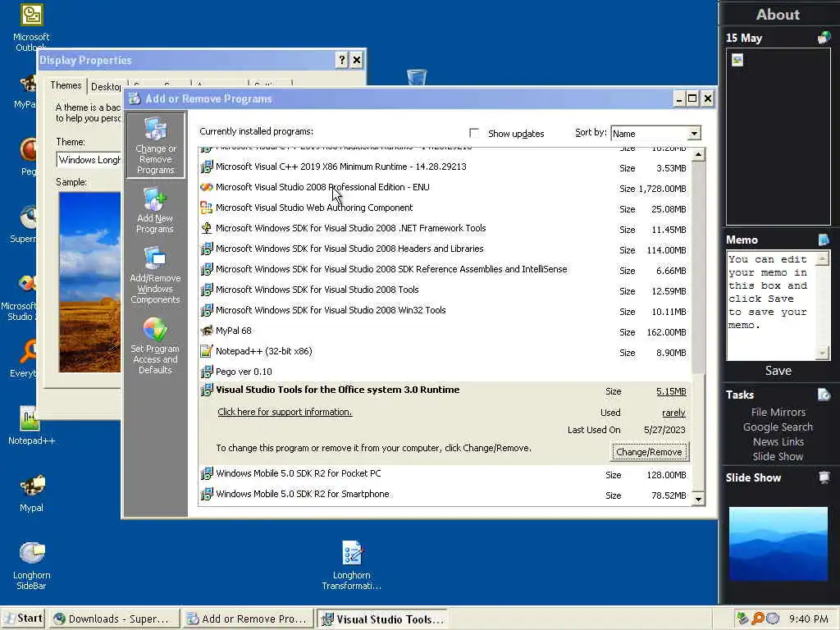Click the Notepad++ (32-bit x86) list icon
840x630 pixels.
coord(206,351)
